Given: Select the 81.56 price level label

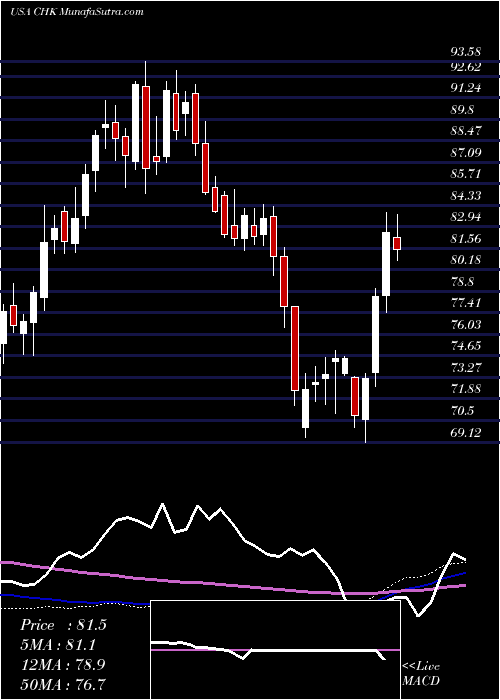Looking at the screenshot, I should point(466,239).
